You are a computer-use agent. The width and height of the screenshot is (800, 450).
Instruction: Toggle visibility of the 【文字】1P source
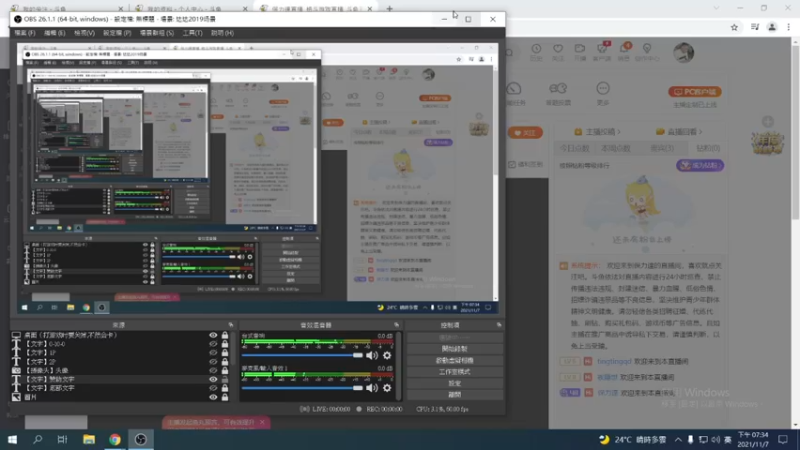click(213, 353)
